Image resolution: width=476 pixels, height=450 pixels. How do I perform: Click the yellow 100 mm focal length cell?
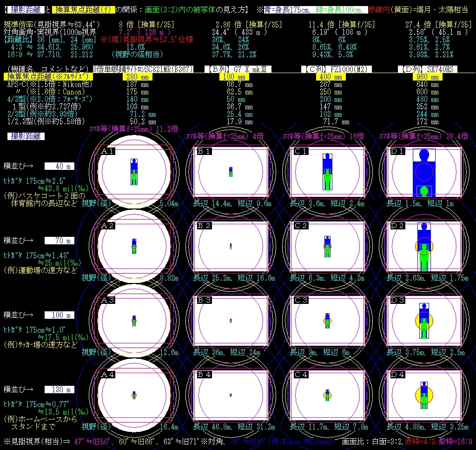click(x=234, y=77)
